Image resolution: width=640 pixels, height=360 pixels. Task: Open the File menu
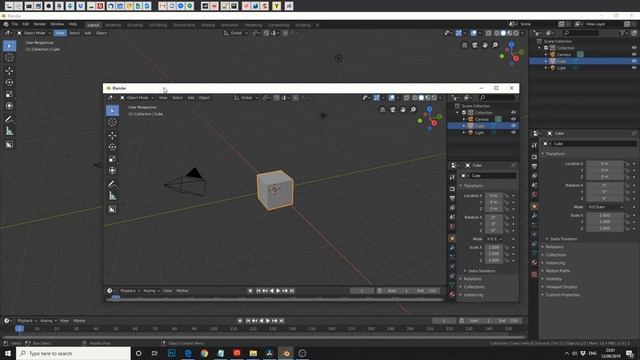15,24
